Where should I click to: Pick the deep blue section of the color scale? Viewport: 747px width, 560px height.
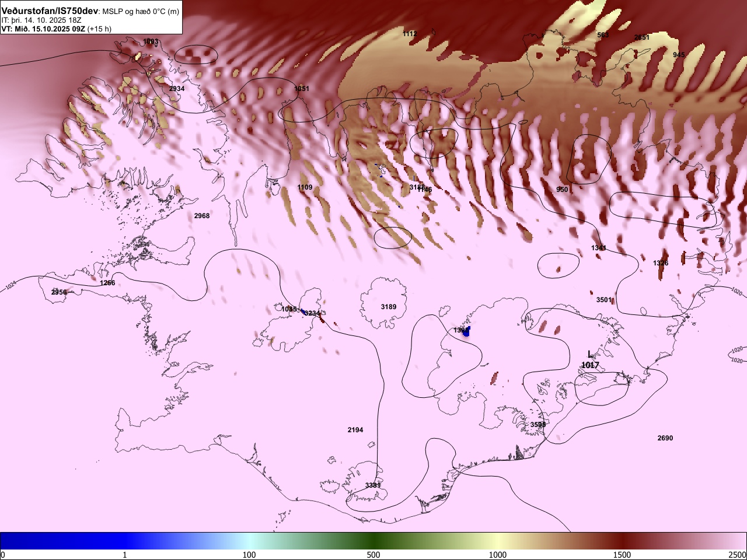pyautogui.click(x=62, y=541)
